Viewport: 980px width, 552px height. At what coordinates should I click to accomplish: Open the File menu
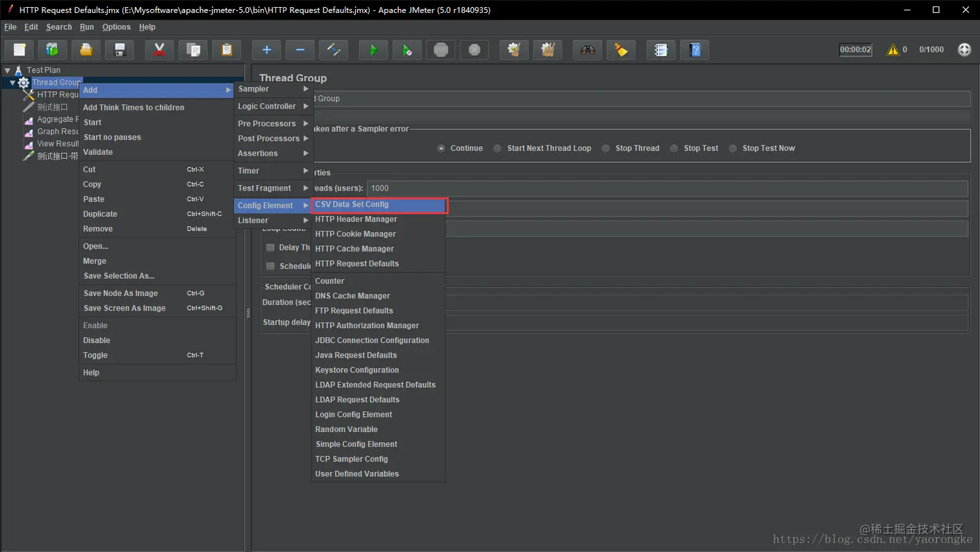(x=10, y=27)
